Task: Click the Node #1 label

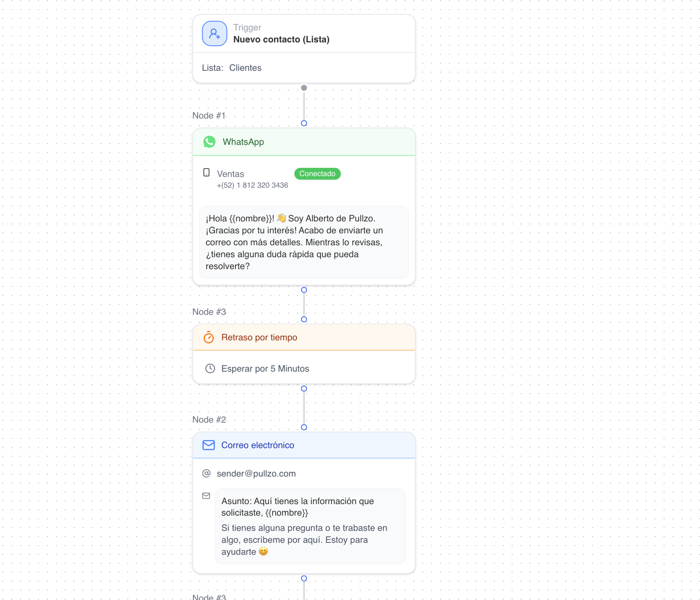Action: coord(209,116)
